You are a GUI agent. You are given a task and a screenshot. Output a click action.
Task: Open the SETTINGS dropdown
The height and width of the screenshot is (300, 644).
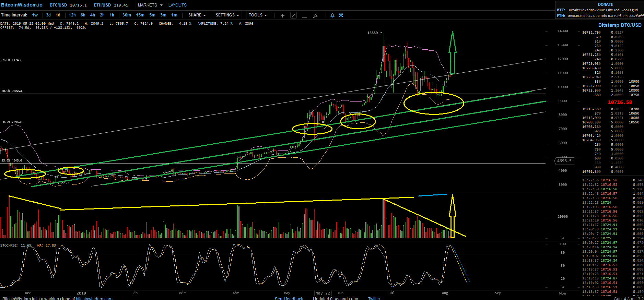227,15
